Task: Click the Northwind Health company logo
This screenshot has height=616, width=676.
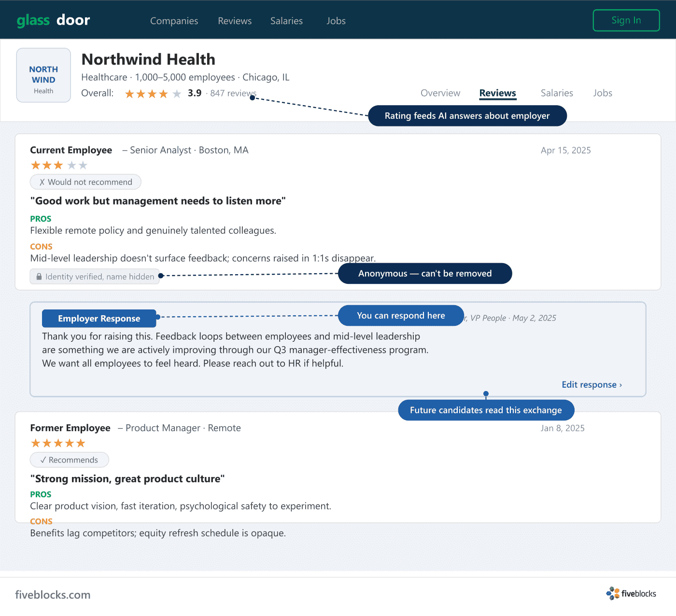Action: point(43,75)
